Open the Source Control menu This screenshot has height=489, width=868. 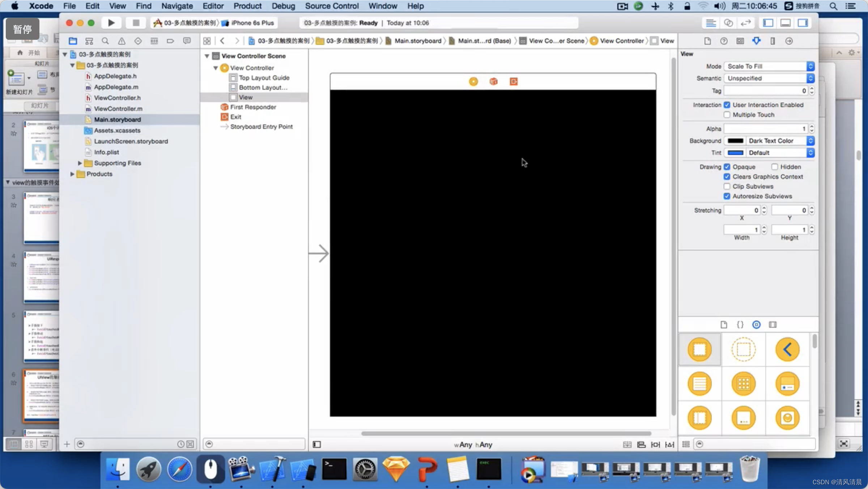pyautogui.click(x=332, y=6)
